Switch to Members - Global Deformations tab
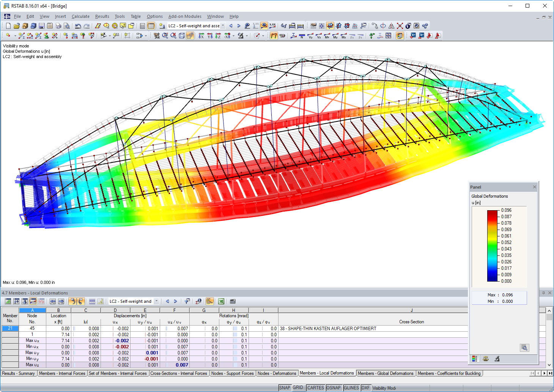Screen dimensions: 554x392 click(x=386, y=373)
